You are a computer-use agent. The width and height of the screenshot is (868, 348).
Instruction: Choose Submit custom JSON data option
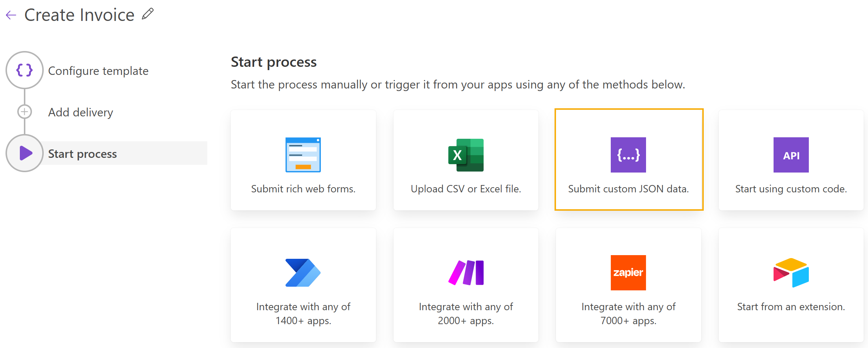[629, 160]
